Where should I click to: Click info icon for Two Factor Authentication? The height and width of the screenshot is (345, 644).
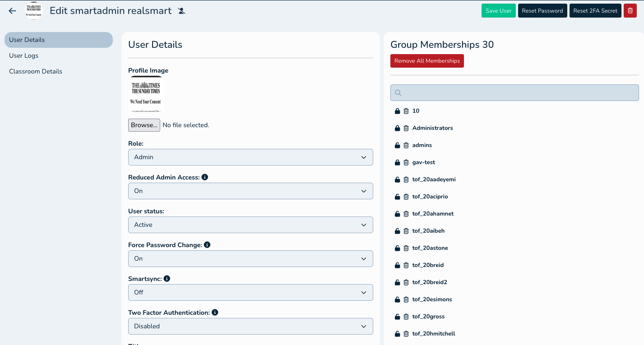[215, 313]
